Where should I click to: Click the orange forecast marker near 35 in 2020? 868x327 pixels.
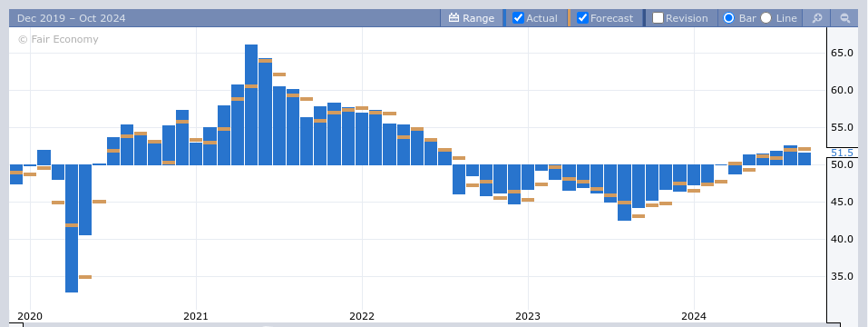coord(85,277)
